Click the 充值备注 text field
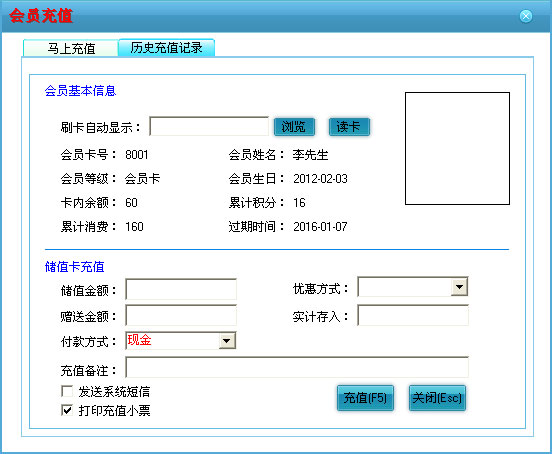The width and height of the screenshot is (552, 454). 297,367
